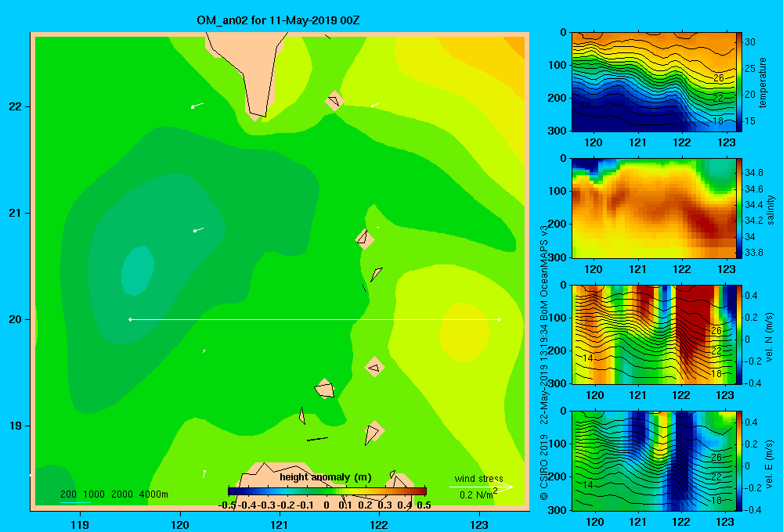Select the height anomaly color bar
The height and width of the screenshot is (532, 783).
click(x=327, y=491)
